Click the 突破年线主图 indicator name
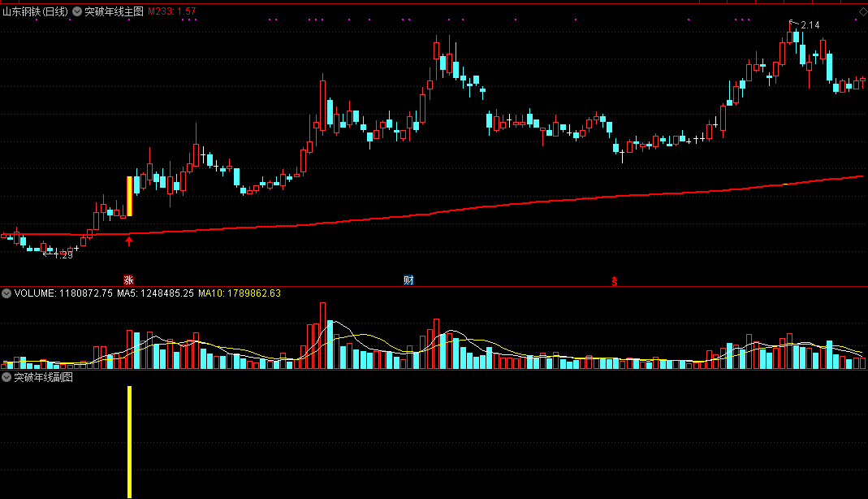Screen dimensions: 868x499 [114, 11]
